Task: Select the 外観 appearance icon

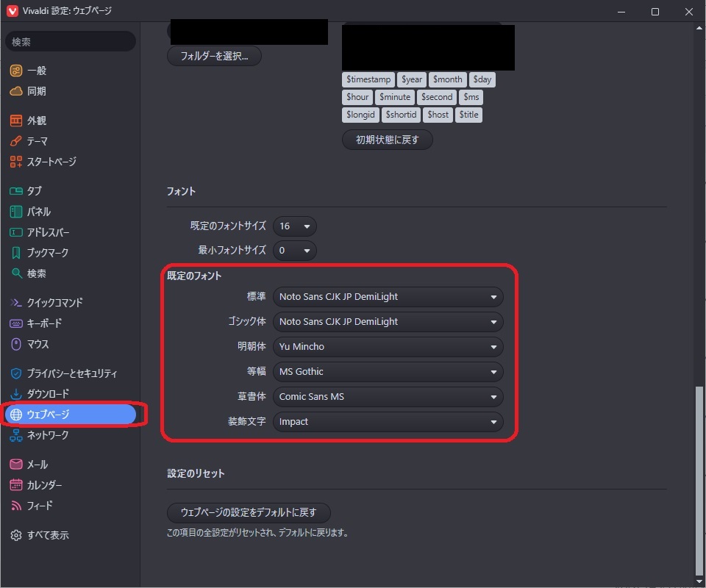Action: (16, 121)
